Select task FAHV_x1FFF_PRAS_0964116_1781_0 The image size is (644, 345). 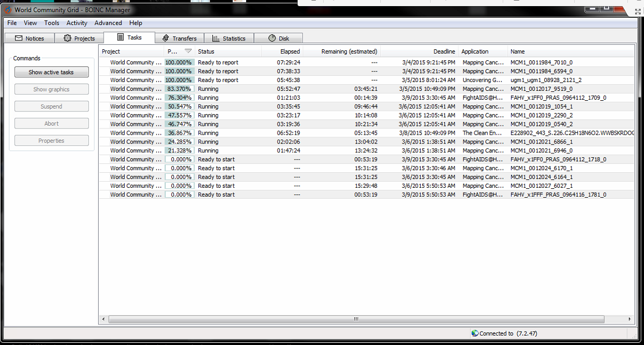[366, 194]
